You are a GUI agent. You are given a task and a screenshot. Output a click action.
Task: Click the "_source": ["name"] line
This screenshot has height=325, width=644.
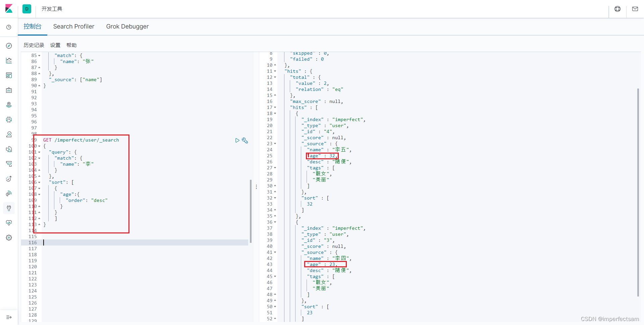(x=75, y=80)
